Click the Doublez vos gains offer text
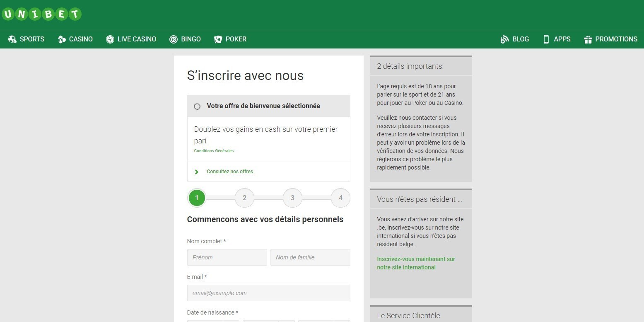The width and height of the screenshot is (644, 322). pyautogui.click(x=266, y=135)
